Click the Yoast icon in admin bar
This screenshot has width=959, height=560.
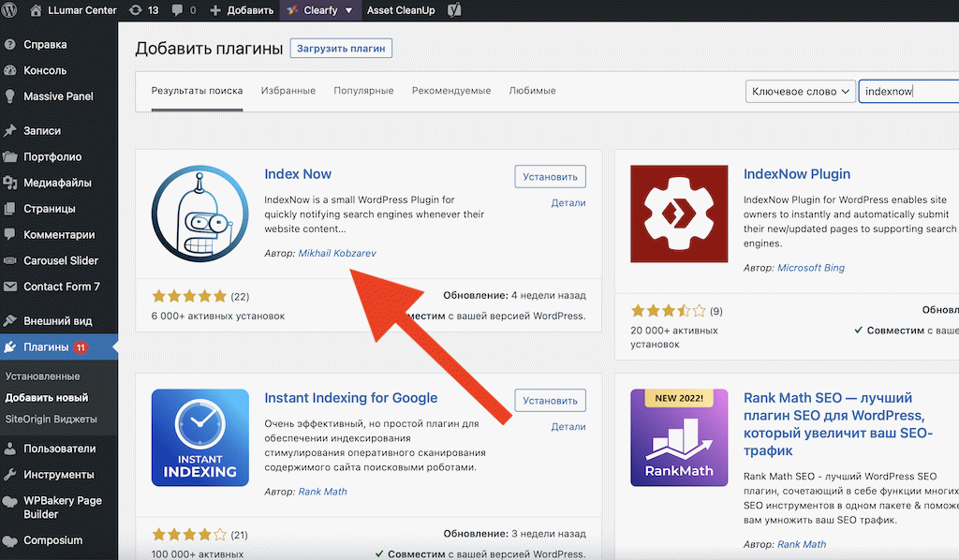coord(454,9)
